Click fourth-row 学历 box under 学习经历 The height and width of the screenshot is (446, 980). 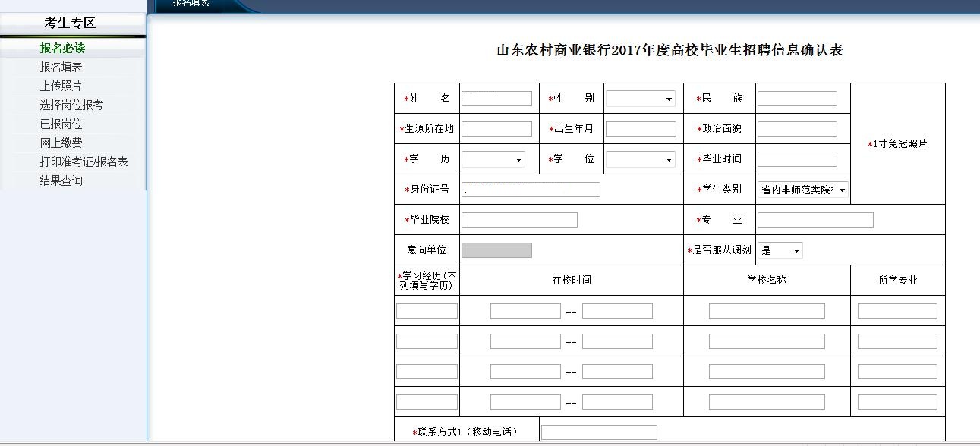[427, 402]
